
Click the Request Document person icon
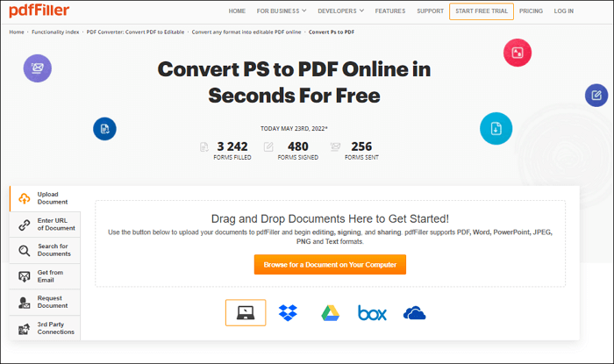click(25, 303)
